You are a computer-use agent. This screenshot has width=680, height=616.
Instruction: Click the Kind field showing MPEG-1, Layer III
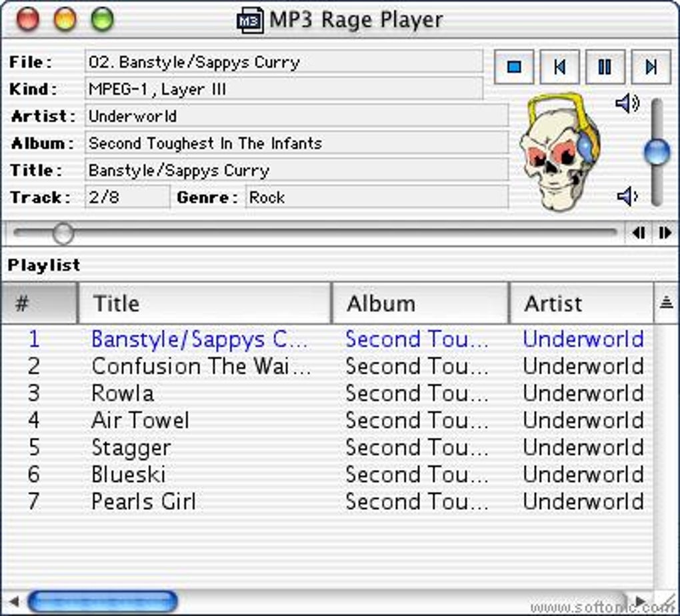283,89
